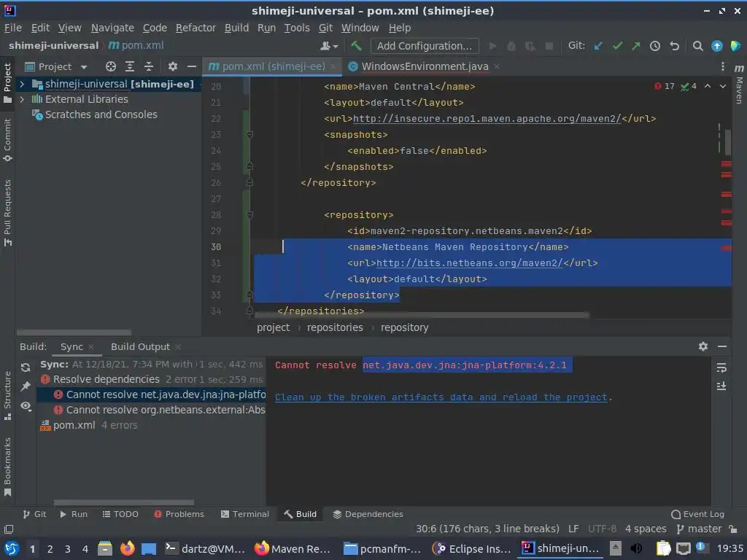Viewport: 747px width, 560px height.
Task: Expand the External Libraries node
Action: [22, 99]
